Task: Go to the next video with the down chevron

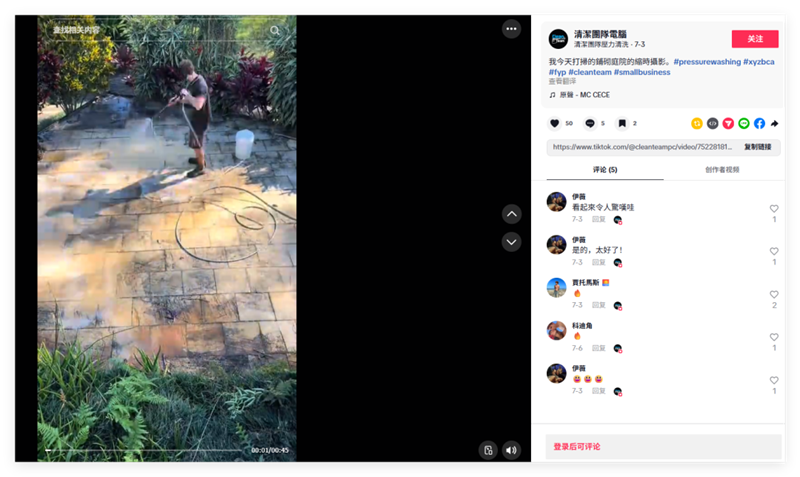Action: point(511,242)
